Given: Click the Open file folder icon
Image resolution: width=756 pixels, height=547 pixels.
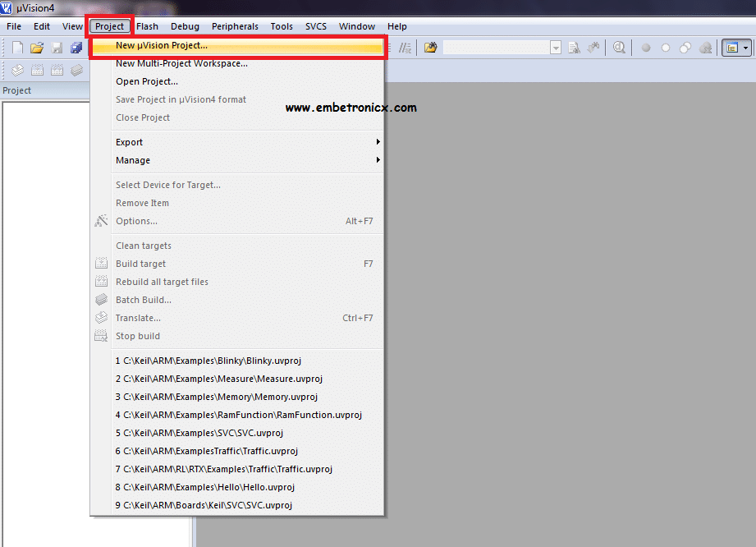Looking at the screenshot, I should (37, 48).
